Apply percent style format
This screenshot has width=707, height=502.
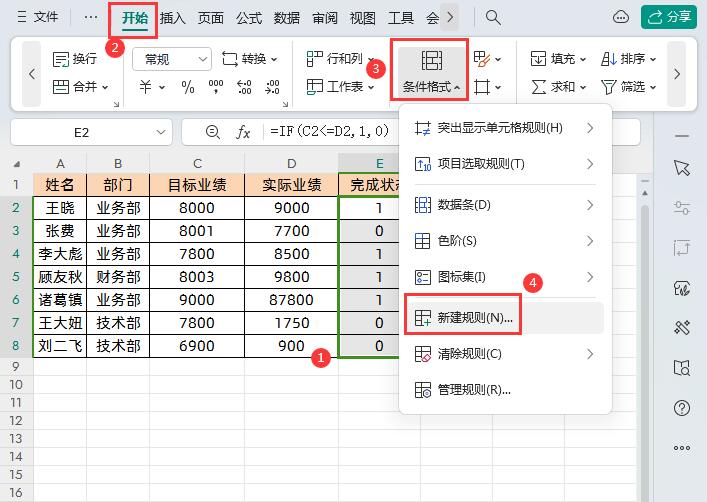[188, 87]
